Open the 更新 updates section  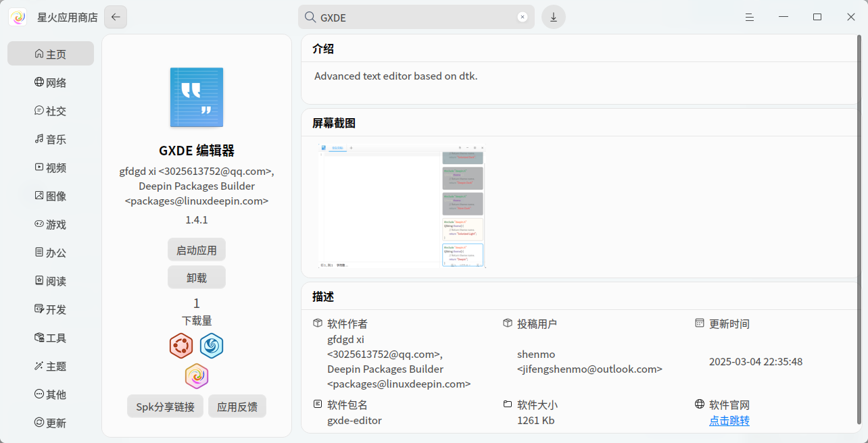point(51,423)
